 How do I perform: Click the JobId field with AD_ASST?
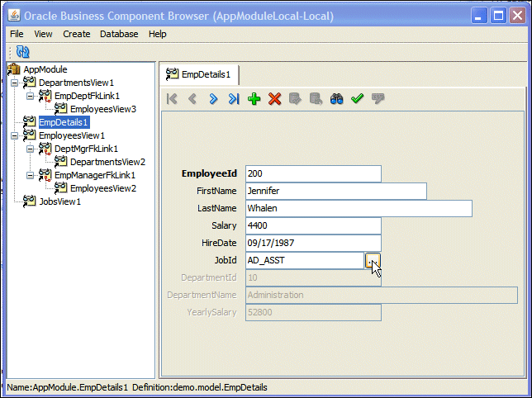[x=305, y=260]
